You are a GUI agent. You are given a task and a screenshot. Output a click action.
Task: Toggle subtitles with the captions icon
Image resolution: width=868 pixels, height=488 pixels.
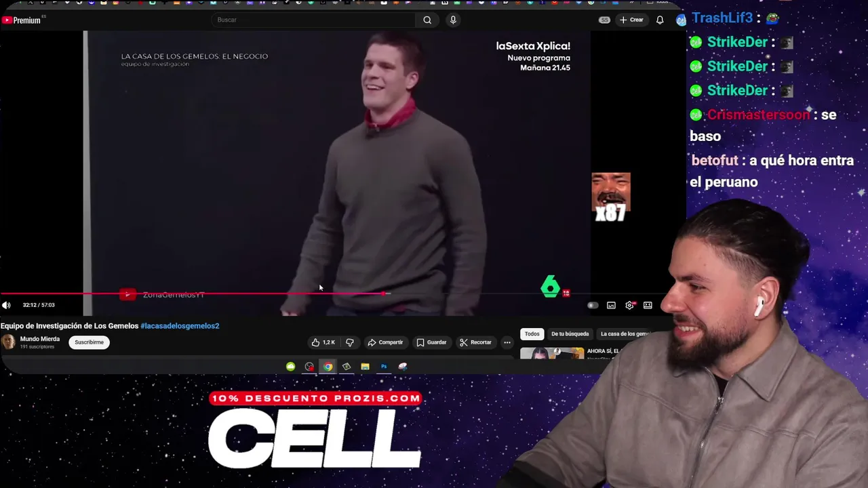pyautogui.click(x=611, y=306)
